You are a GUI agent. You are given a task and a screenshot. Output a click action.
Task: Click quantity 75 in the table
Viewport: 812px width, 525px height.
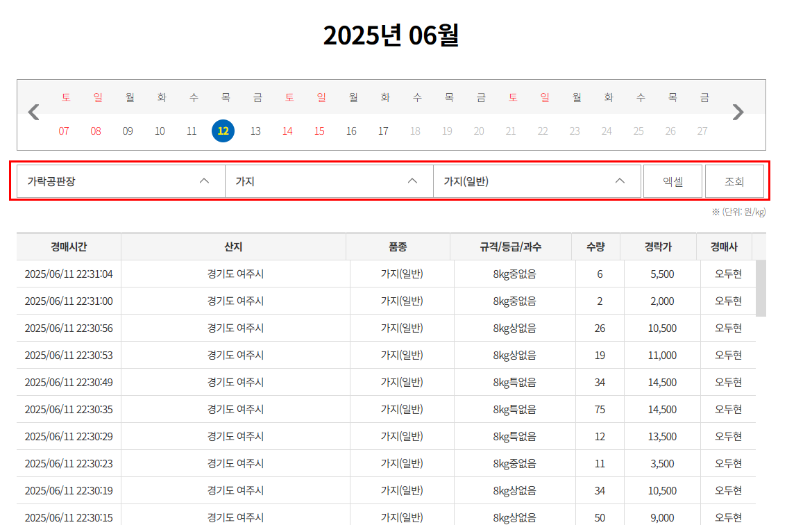coord(600,410)
